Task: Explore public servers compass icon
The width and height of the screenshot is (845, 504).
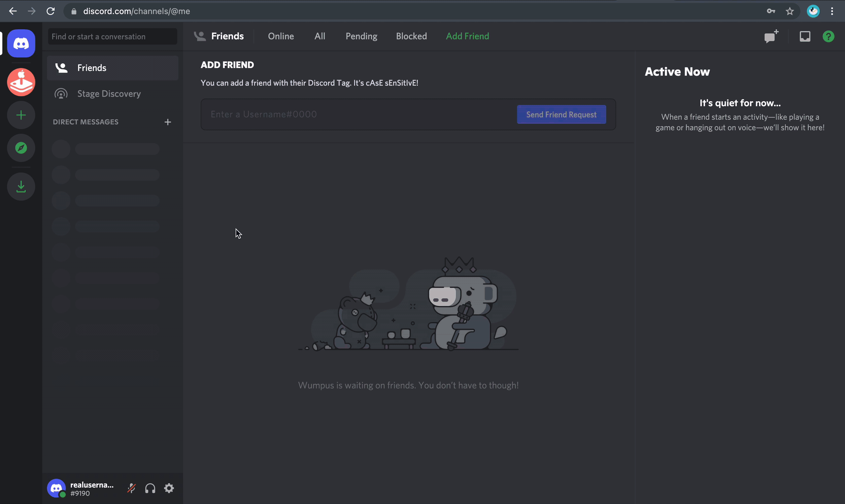Action: pos(21,148)
